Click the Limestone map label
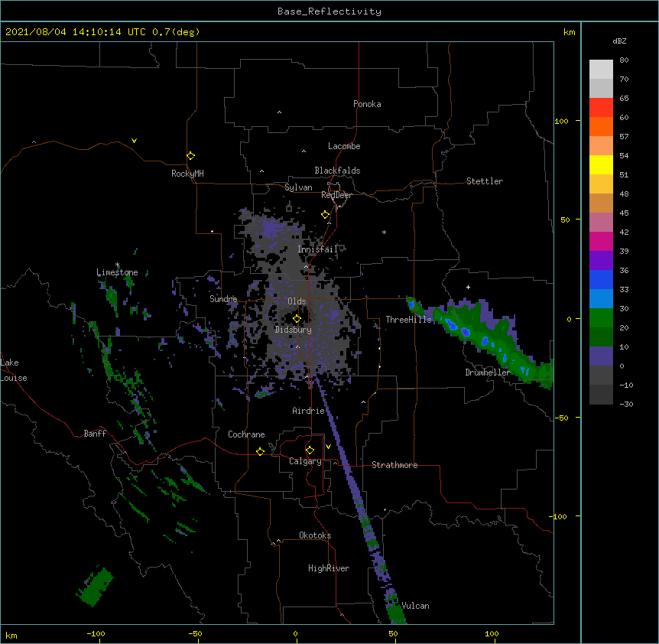 click(117, 272)
